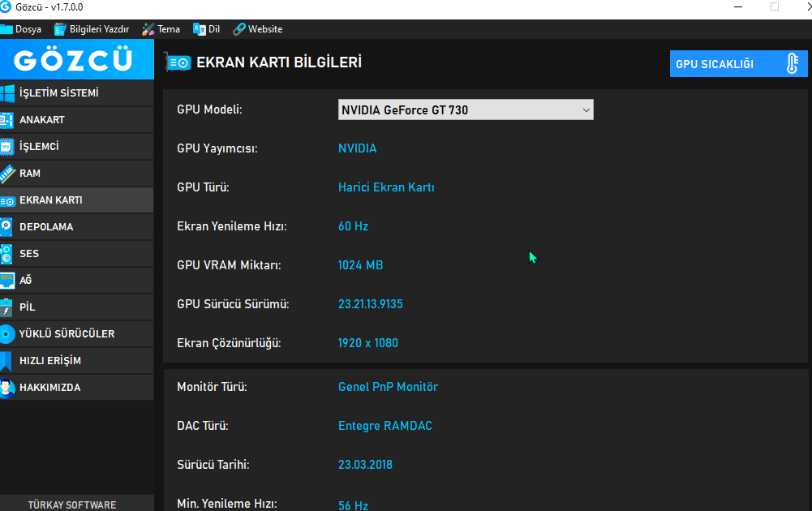Image resolution: width=812 pixels, height=511 pixels.
Task: Click the Ekran Çözünürlüğü label
Action: (x=229, y=343)
